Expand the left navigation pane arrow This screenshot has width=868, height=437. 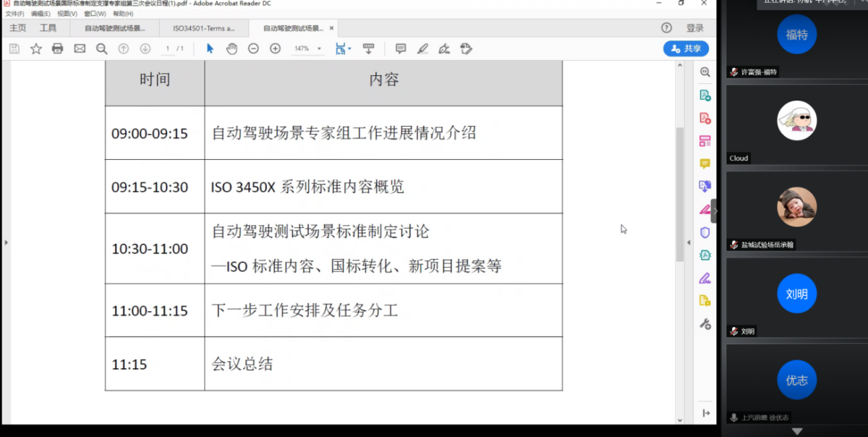pos(6,242)
